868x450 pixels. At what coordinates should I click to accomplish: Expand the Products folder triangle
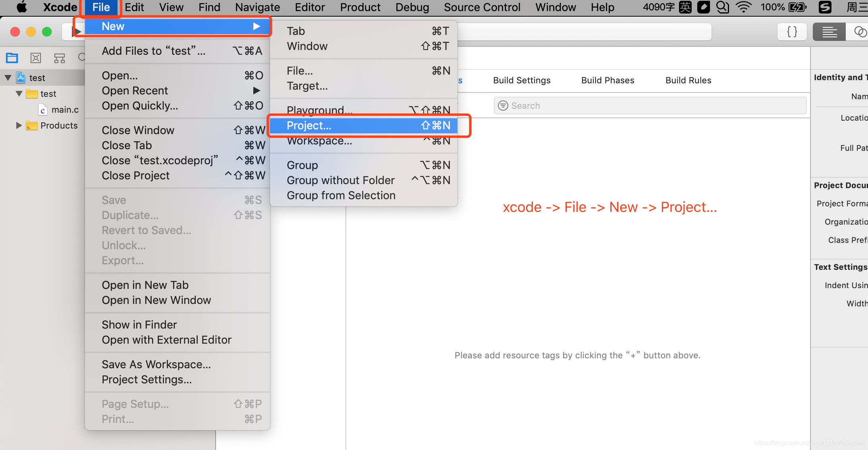pos(19,125)
